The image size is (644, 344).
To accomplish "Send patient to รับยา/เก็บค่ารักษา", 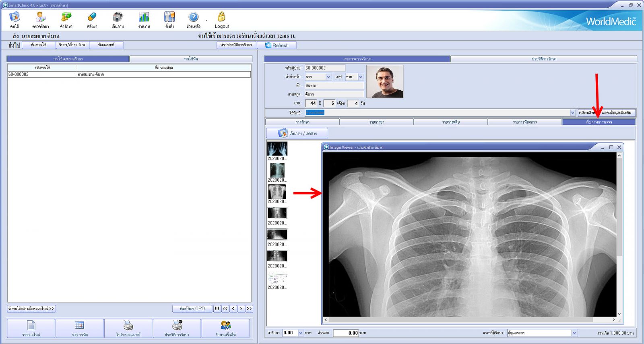I will point(72,45).
